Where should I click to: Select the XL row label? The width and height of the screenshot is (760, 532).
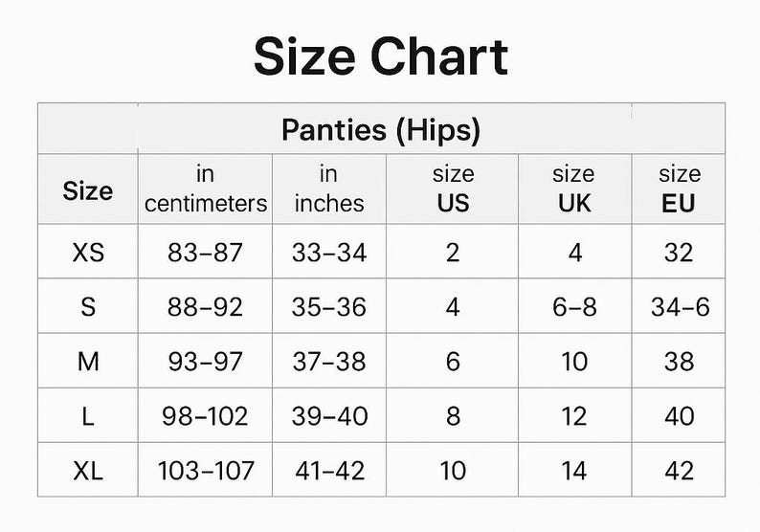click(88, 471)
